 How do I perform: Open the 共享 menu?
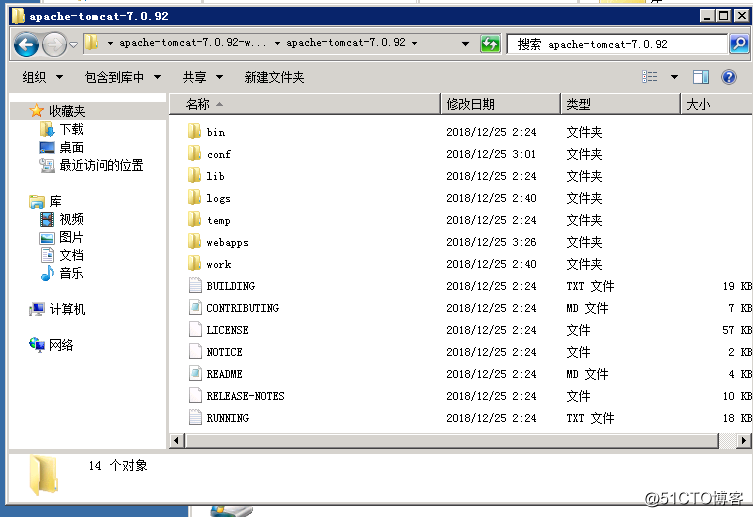[x=203, y=77]
